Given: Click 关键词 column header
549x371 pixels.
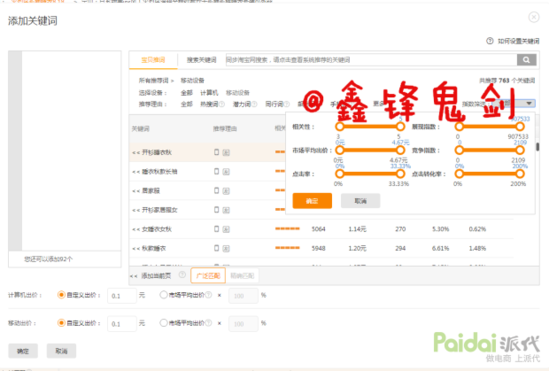Looking at the screenshot, I should [x=140, y=129].
